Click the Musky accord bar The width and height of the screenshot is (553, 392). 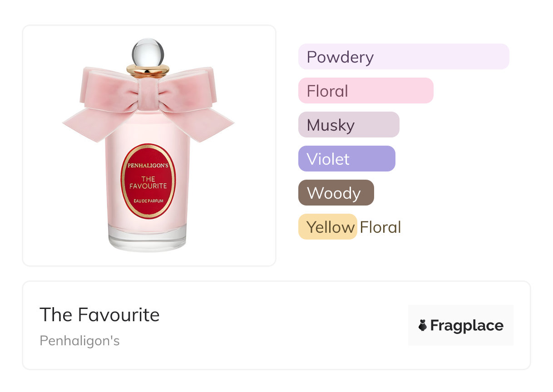pyautogui.click(x=349, y=125)
